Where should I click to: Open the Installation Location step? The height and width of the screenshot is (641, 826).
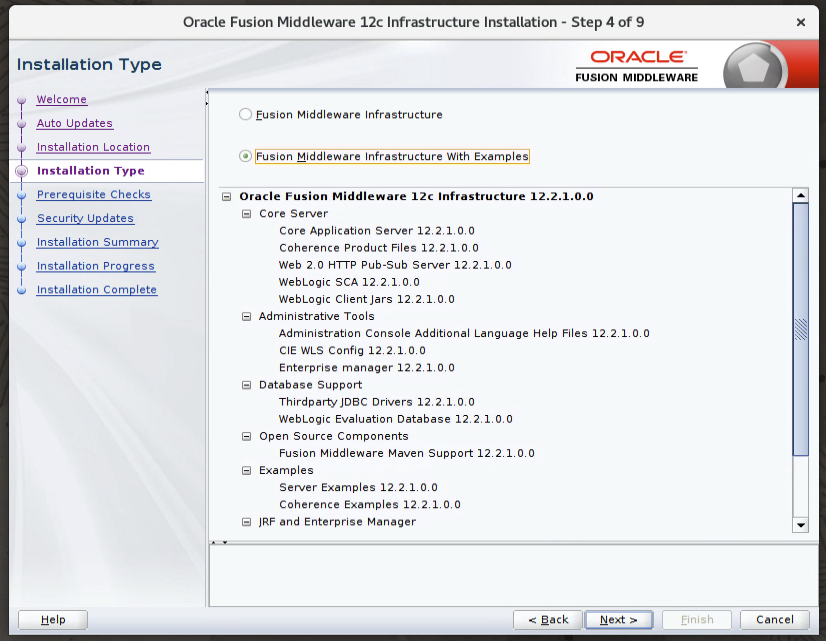(x=93, y=147)
